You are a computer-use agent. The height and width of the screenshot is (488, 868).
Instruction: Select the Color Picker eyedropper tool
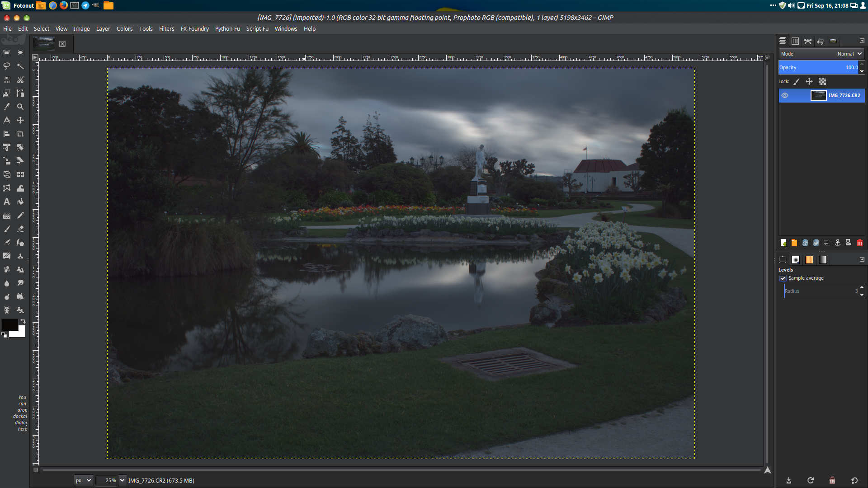coord(7,107)
